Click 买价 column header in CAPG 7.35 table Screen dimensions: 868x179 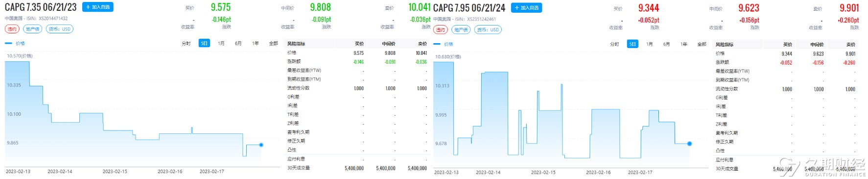pos(359,44)
